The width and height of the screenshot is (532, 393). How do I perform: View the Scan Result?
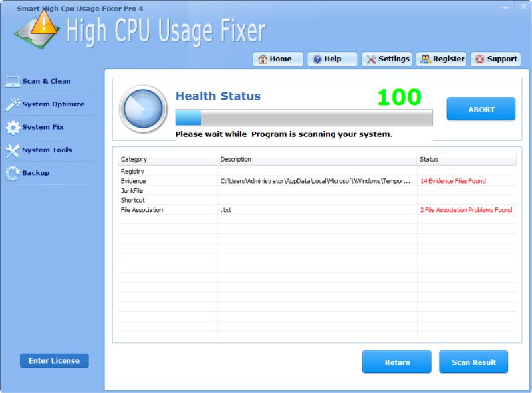click(x=473, y=362)
